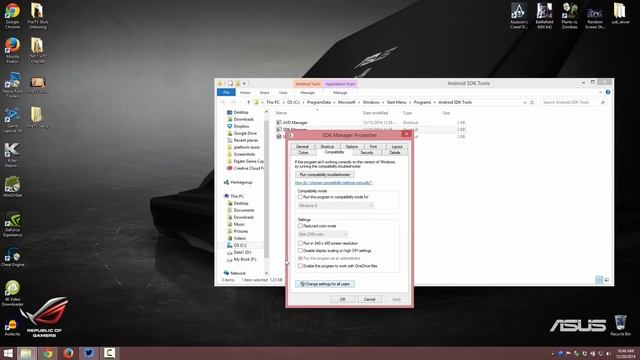640x360 pixels.
Task: Switch to the Layout tab
Action: point(397,147)
